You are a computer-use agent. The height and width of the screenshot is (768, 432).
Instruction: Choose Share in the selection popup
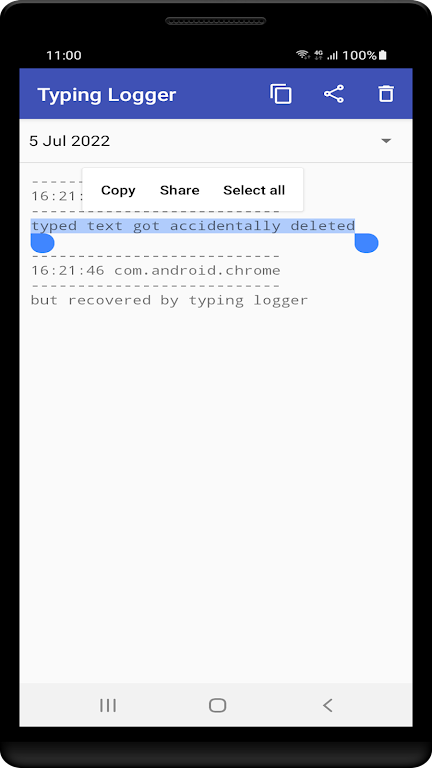(179, 190)
